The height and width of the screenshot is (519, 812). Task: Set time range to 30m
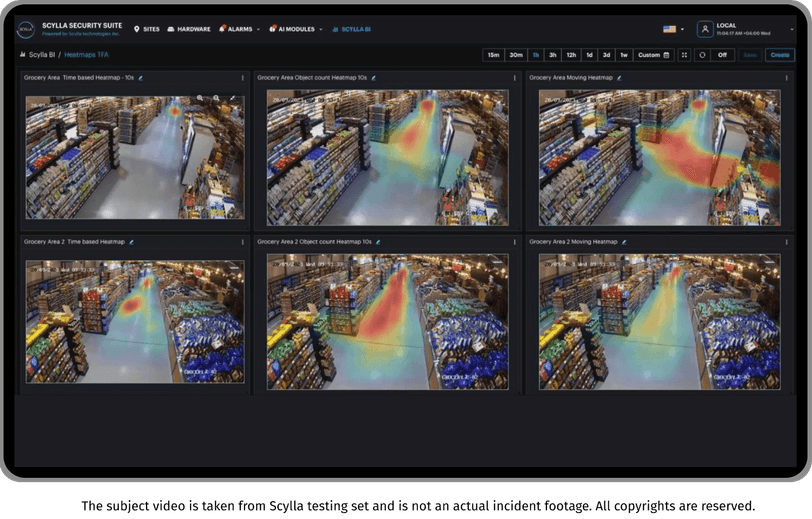tap(516, 55)
